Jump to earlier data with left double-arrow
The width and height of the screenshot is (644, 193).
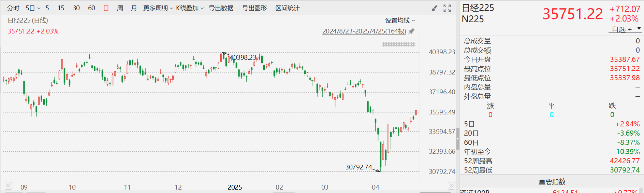(x=9, y=185)
